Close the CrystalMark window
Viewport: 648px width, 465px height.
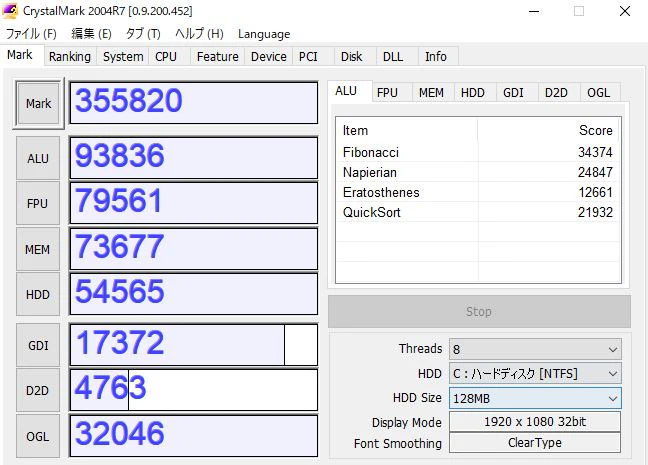coord(625,11)
